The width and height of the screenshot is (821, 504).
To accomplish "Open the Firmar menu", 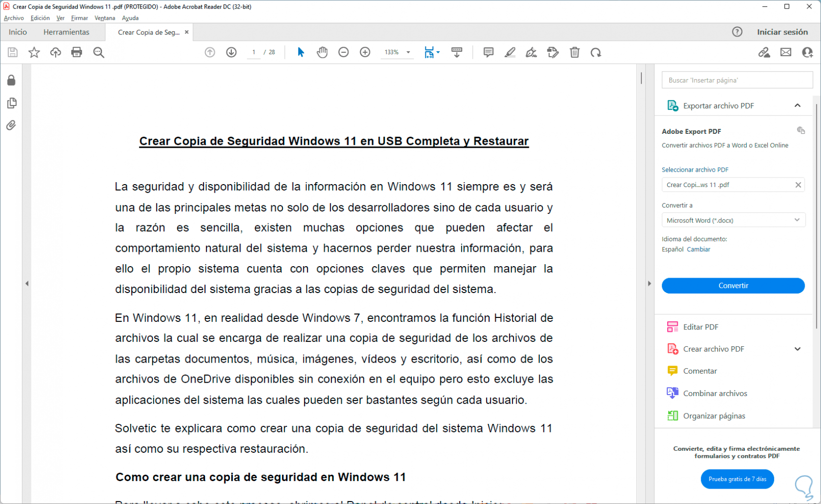I will click(80, 18).
